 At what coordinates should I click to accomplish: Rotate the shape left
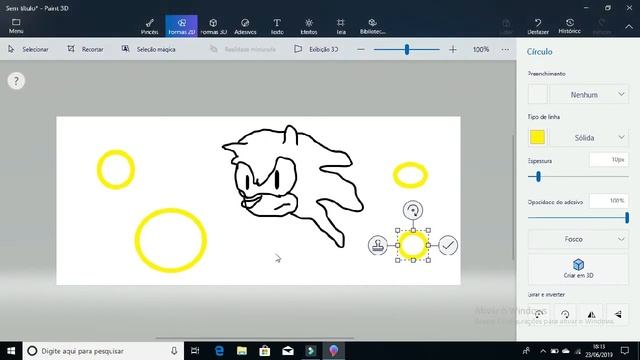pyautogui.click(x=539, y=314)
